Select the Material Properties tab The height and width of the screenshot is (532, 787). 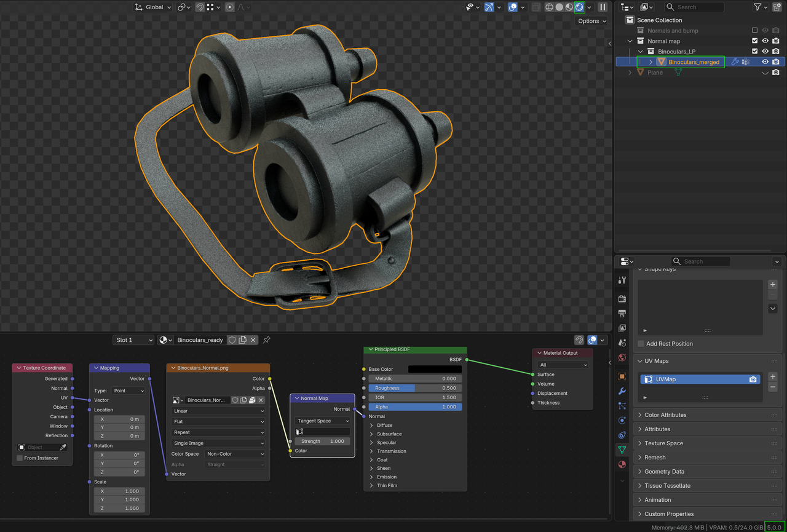pos(622,464)
